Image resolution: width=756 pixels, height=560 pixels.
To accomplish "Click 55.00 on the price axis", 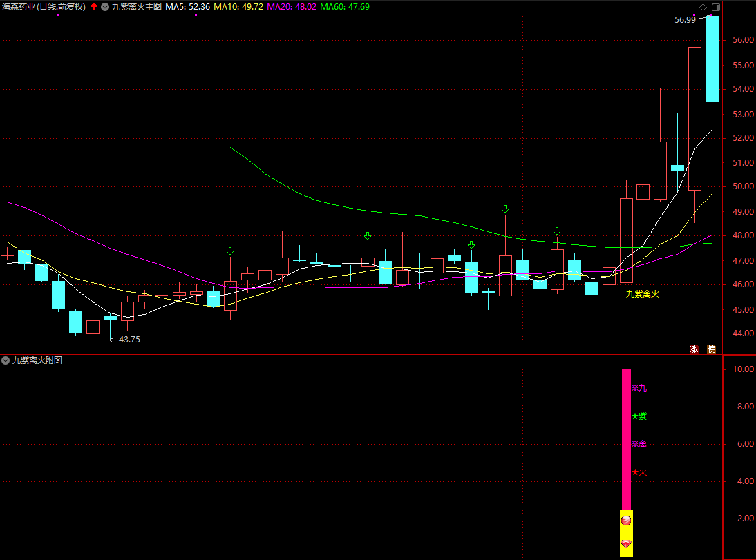I will point(743,65).
